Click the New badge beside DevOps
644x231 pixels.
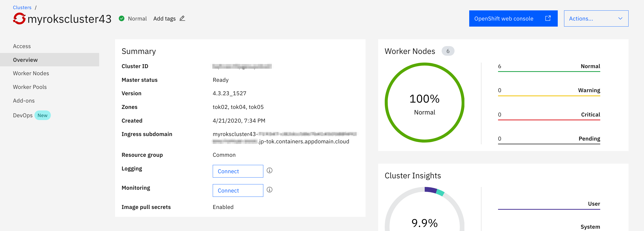(x=42, y=115)
